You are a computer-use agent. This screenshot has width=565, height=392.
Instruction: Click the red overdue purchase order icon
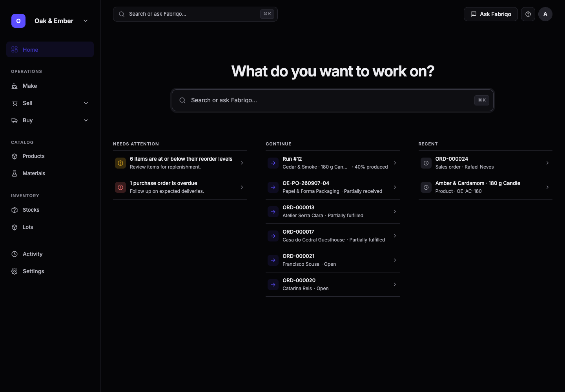tap(120, 187)
